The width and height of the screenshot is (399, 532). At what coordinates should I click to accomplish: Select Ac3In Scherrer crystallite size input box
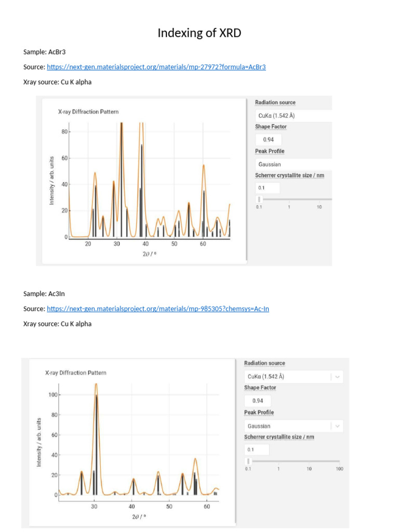pyautogui.click(x=257, y=450)
